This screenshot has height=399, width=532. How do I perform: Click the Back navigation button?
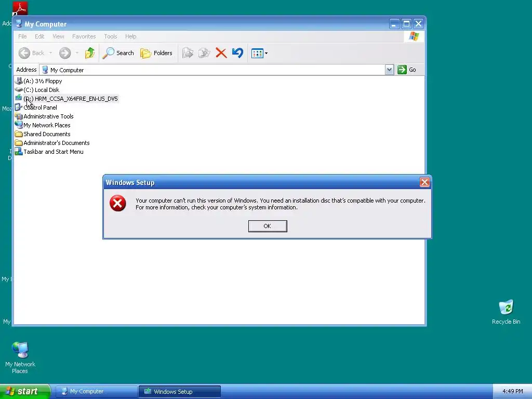point(32,53)
